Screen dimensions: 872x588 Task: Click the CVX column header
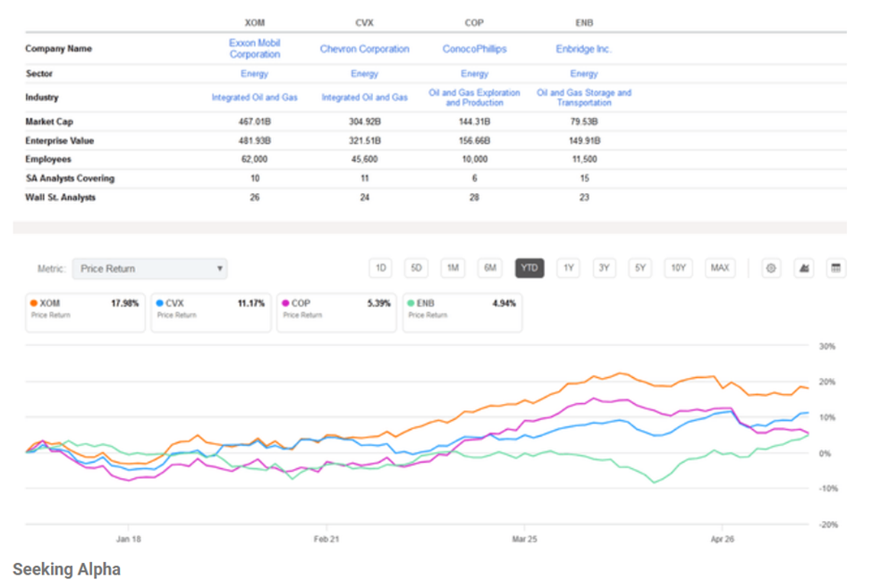click(364, 22)
